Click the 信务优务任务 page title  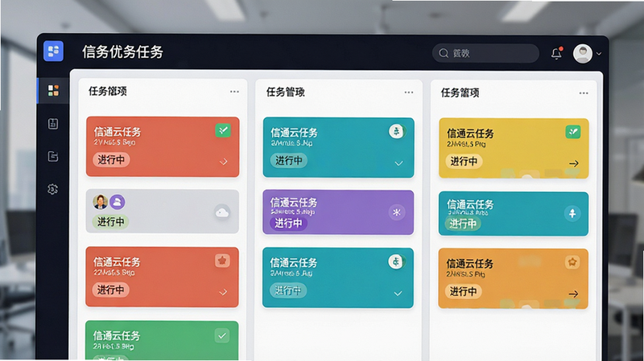(x=122, y=52)
